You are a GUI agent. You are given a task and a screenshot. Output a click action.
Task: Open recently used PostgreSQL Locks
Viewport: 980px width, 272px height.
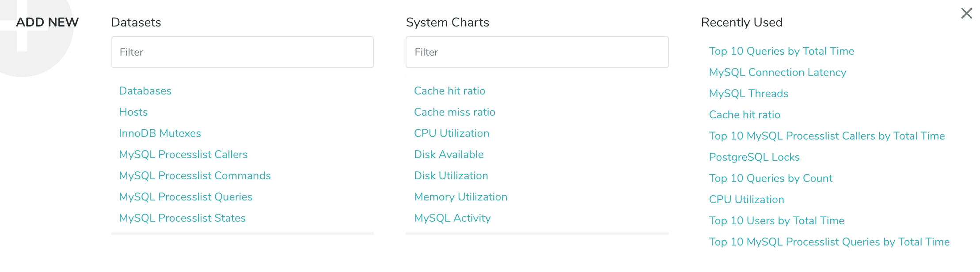click(x=754, y=157)
